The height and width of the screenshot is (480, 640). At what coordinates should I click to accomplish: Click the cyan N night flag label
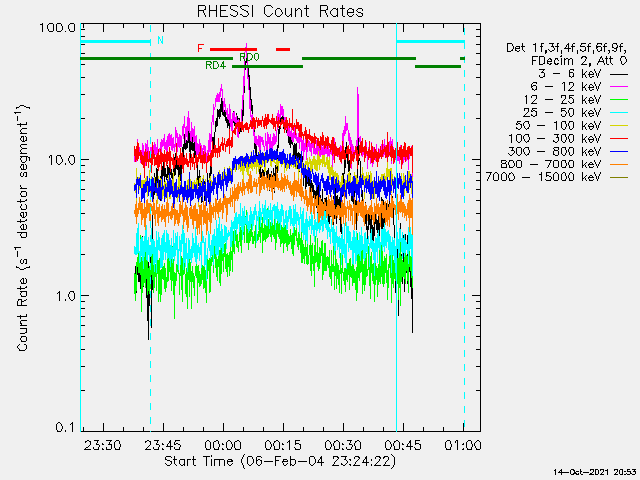point(160,40)
